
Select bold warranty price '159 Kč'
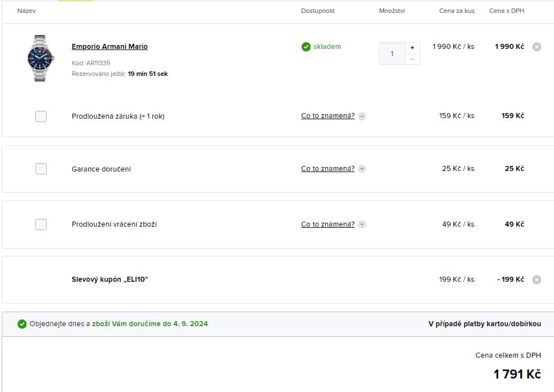tap(513, 116)
